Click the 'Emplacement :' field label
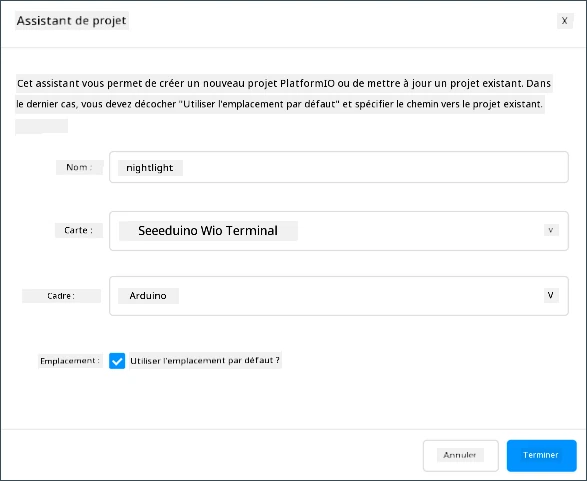This screenshot has width=587, height=481. (x=70, y=361)
